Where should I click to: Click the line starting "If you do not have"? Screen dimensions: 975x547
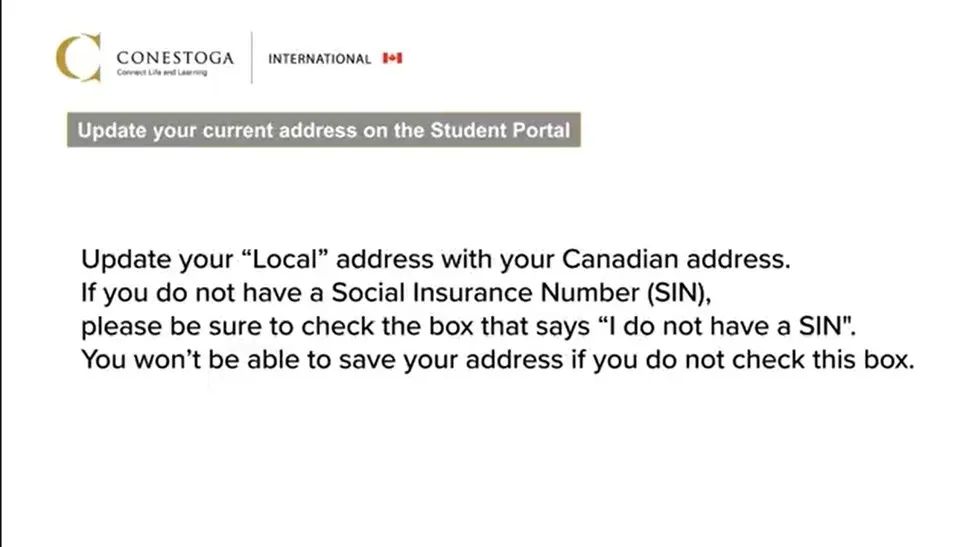(x=396, y=293)
